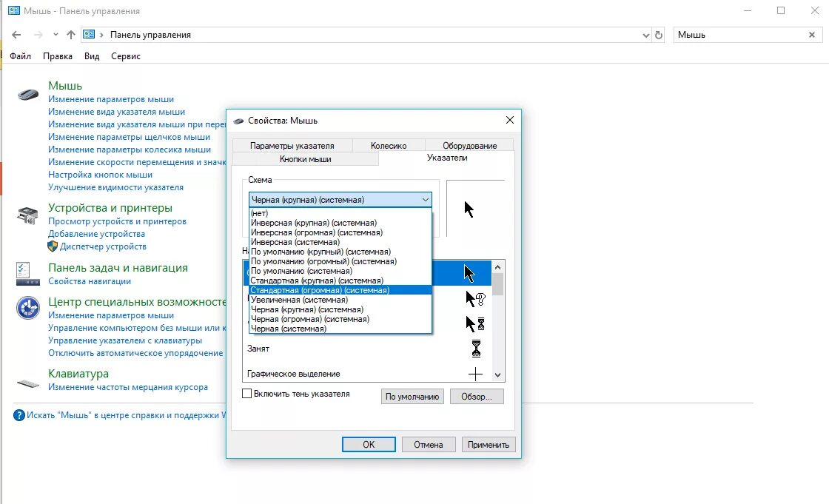Choose (нет) scheme option
This screenshot has height=504, width=829.
(x=340, y=213)
